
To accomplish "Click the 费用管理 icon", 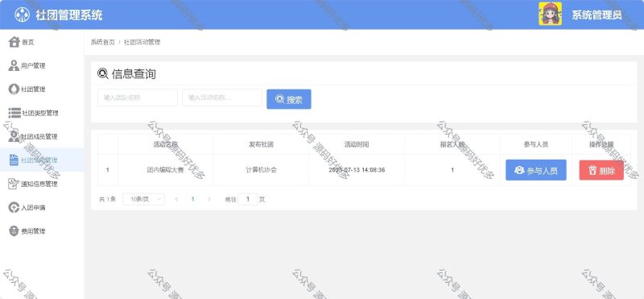I will [14, 231].
